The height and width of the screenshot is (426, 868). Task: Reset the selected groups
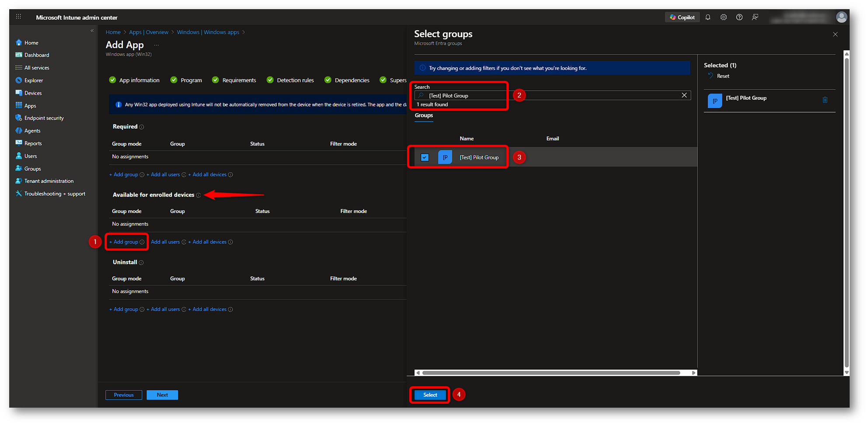[722, 76]
